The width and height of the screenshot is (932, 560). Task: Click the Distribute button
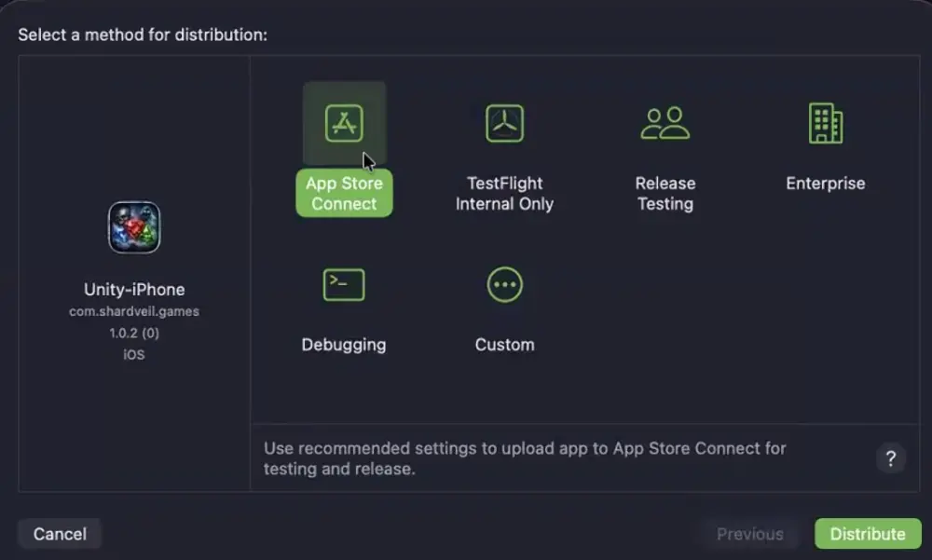(868, 534)
